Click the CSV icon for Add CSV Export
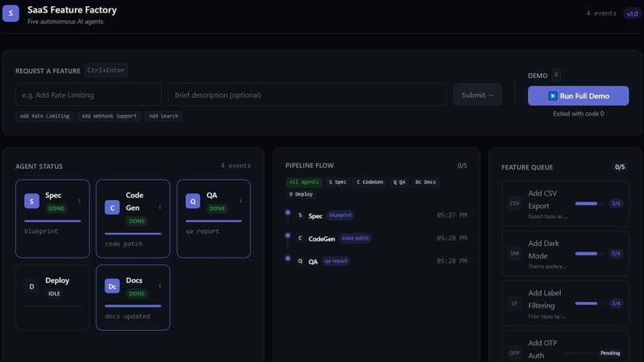Viewport: 644px width, 362px height. click(x=515, y=203)
